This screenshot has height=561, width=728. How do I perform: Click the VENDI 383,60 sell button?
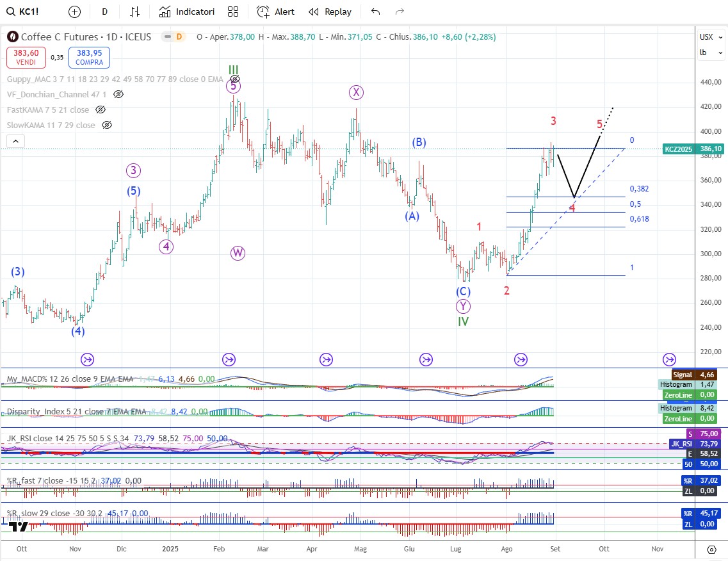pos(26,58)
